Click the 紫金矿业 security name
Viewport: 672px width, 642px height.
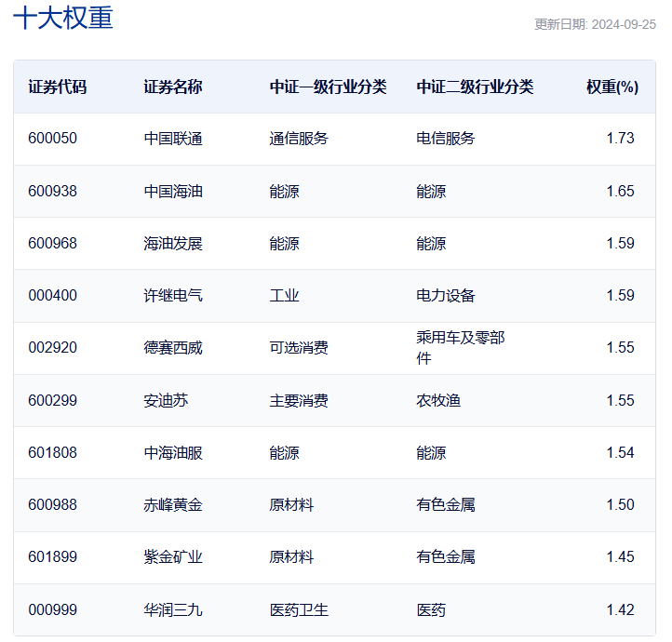pyautogui.click(x=173, y=556)
